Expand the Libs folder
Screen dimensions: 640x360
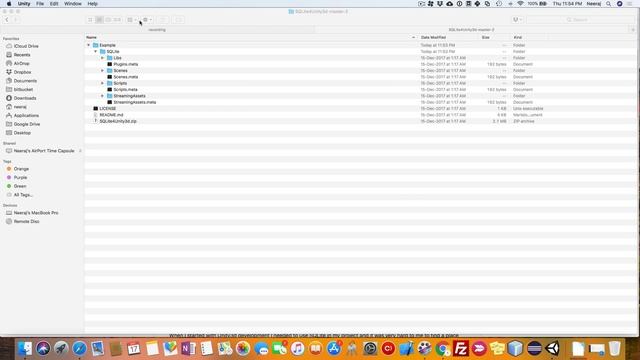pyautogui.click(x=102, y=58)
